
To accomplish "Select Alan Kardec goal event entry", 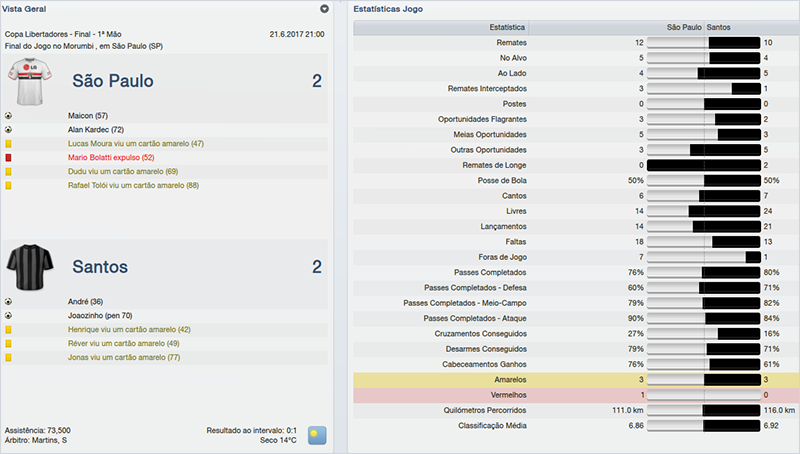I will click(96, 130).
